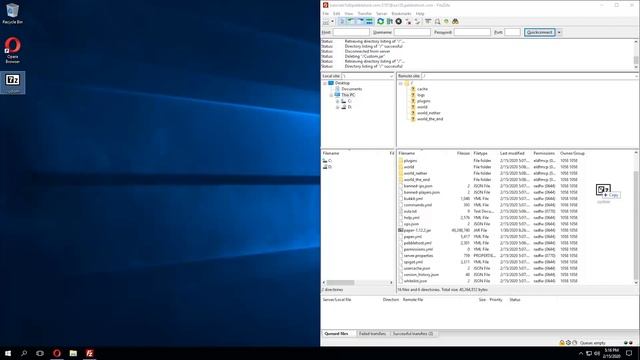Expand the C: drive in local tree

click(338, 101)
